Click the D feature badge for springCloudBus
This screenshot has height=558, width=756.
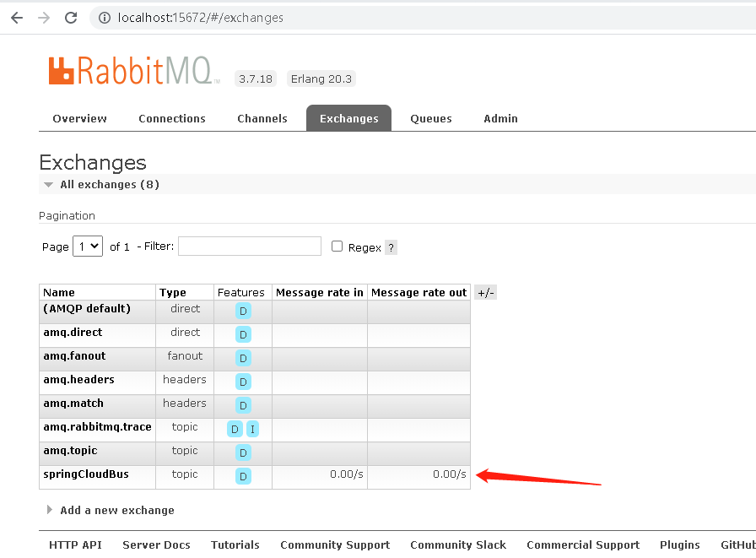[243, 476]
